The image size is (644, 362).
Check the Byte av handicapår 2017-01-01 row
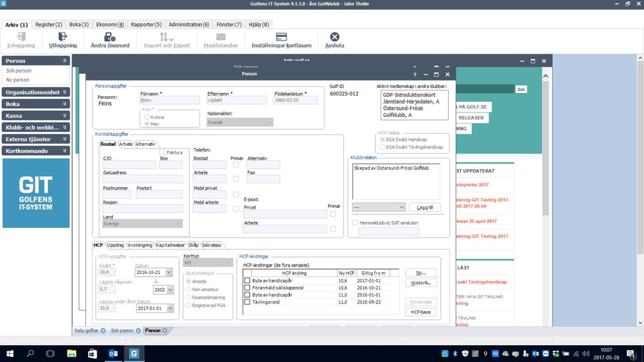(x=247, y=281)
